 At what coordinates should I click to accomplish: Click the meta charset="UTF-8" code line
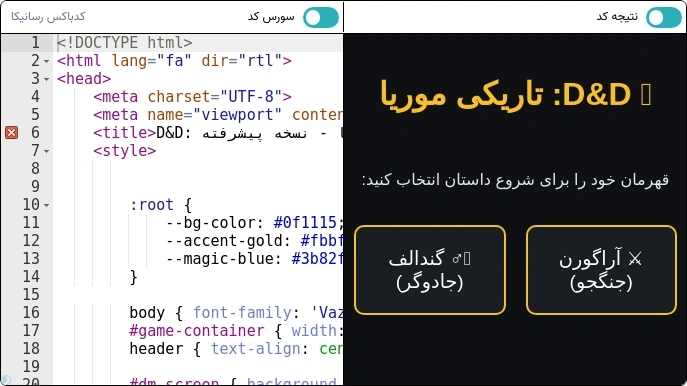coord(192,97)
